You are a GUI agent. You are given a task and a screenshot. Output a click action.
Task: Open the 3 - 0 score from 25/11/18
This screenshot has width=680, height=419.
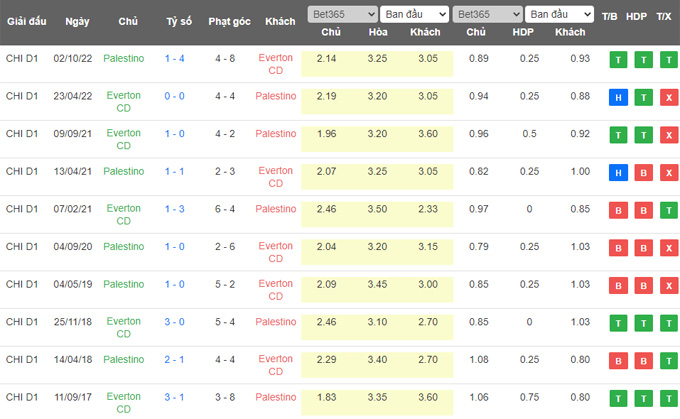(174, 321)
